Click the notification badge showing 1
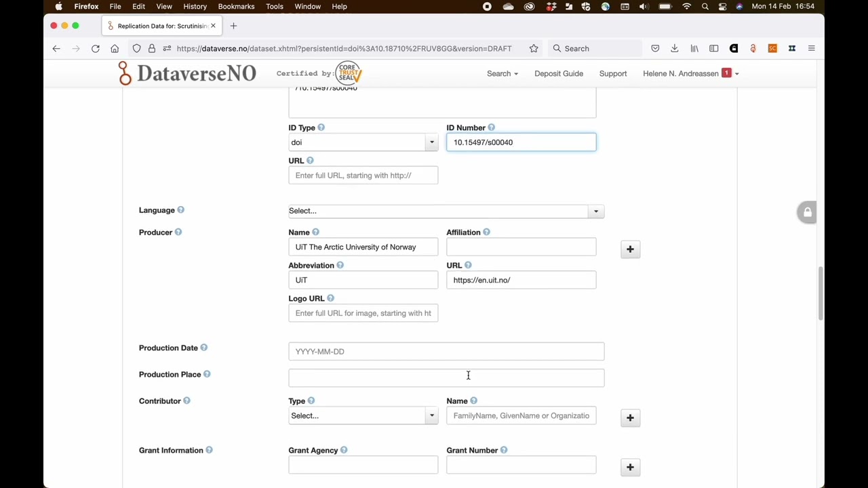This screenshot has width=868, height=488. 726,73
